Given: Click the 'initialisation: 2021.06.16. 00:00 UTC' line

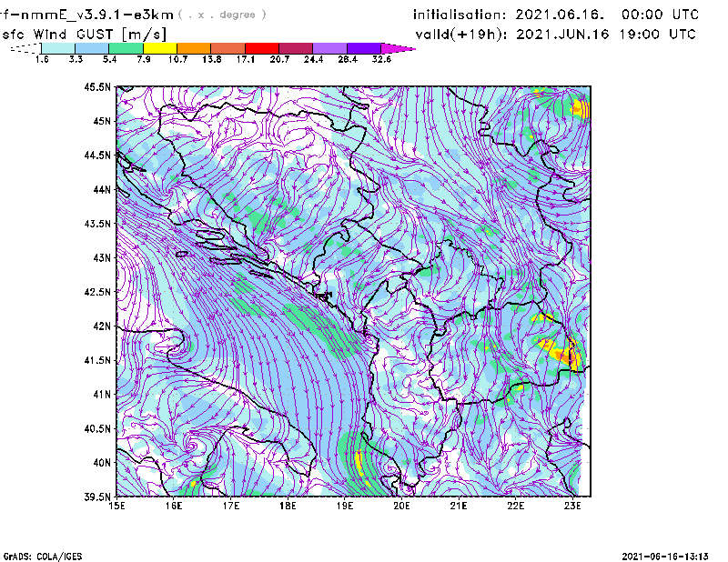Looking at the screenshot, I should [556, 15].
